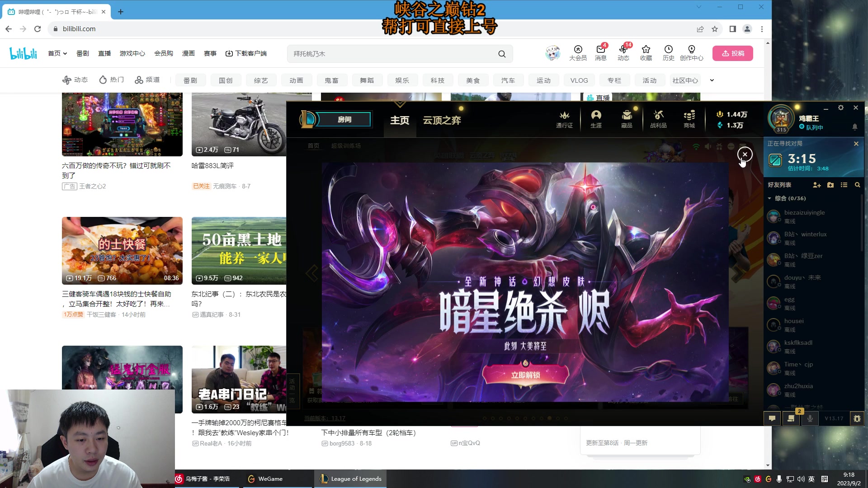Viewport: 868px width, 488px height.
Task: Toggle friend list view mode with the list icon
Action: pos(844,185)
